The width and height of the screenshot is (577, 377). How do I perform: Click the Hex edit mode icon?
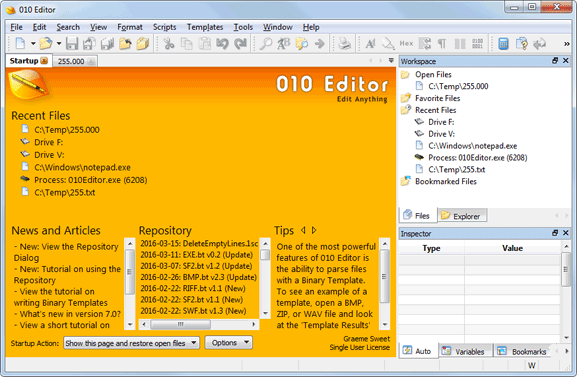406,43
